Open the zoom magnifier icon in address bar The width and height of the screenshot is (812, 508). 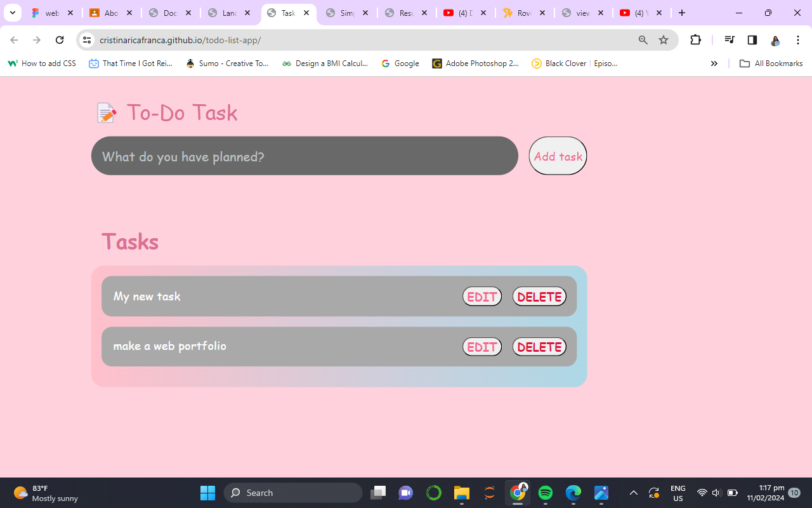pyautogui.click(x=643, y=40)
